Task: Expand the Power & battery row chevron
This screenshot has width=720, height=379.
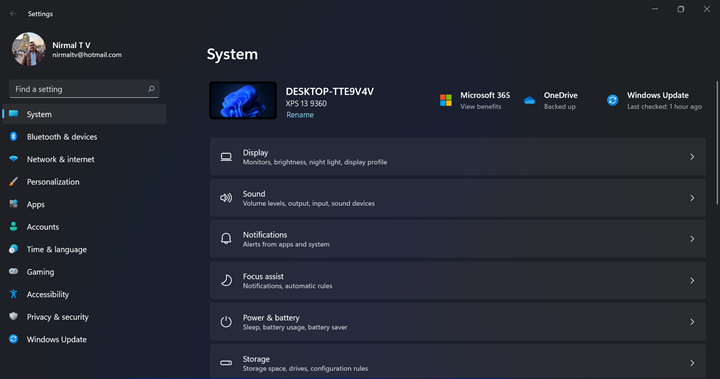Action: [x=692, y=322]
